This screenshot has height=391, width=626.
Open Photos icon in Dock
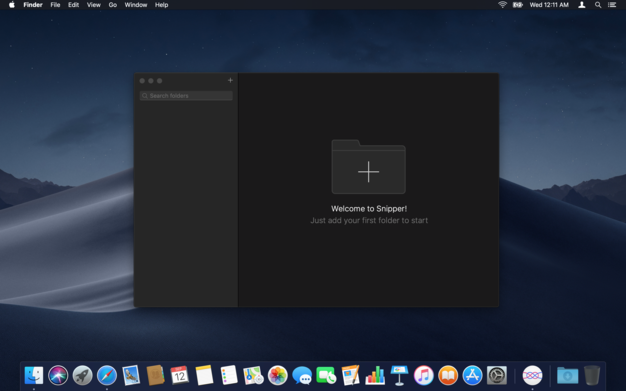point(277,375)
